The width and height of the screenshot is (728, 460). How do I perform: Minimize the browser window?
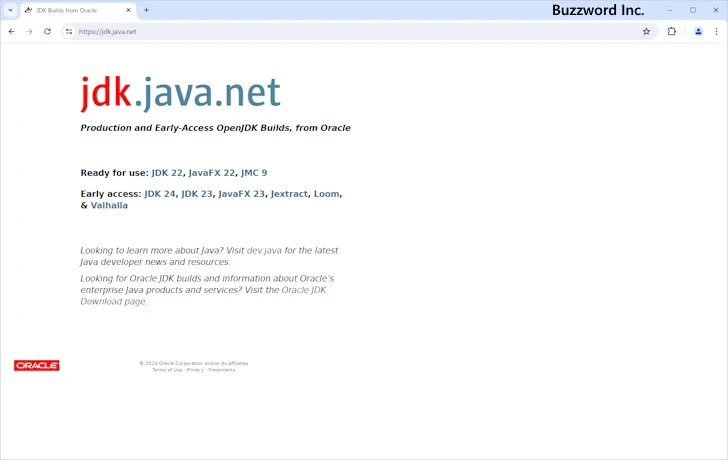tap(670, 10)
